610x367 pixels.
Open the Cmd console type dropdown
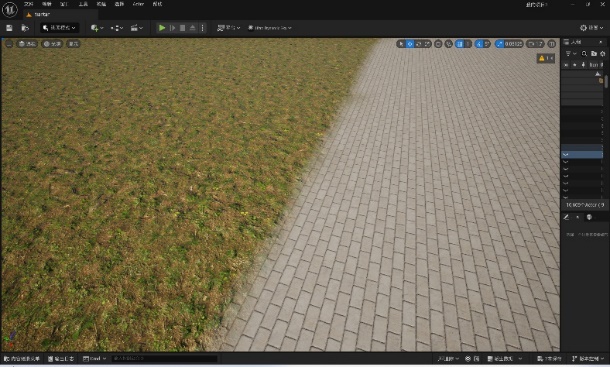[95, 359]
